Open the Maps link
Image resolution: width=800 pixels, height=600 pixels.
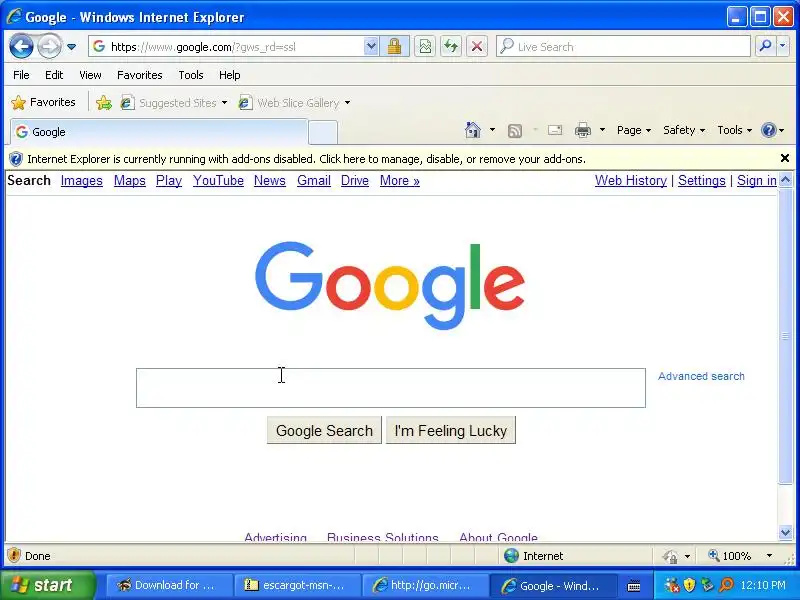click(x=130, y=181)
